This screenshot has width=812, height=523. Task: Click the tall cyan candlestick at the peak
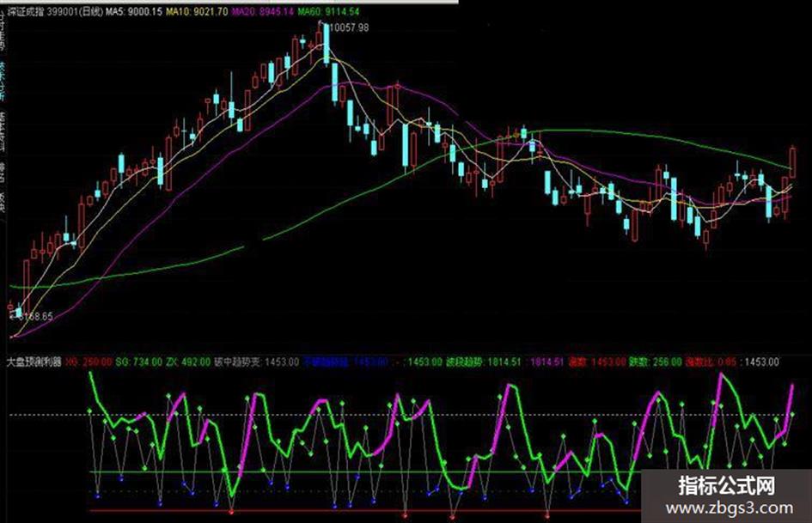[x=327, y=44]
